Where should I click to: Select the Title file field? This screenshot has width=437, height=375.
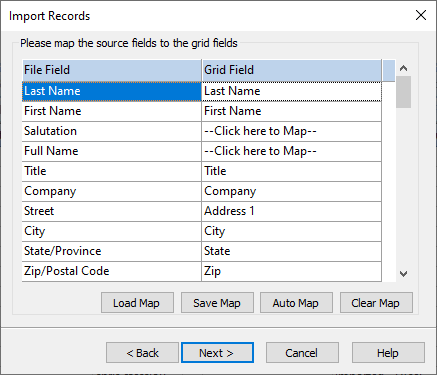point(112,171)
